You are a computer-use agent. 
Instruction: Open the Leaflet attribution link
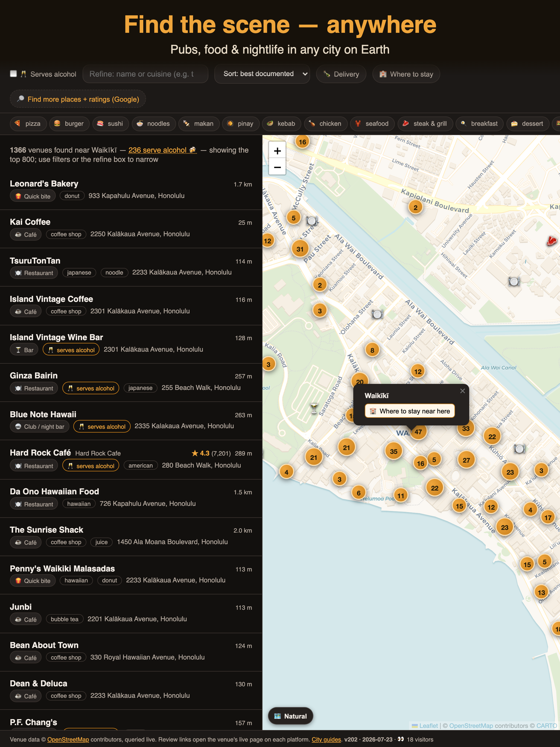tap(428, 725)
